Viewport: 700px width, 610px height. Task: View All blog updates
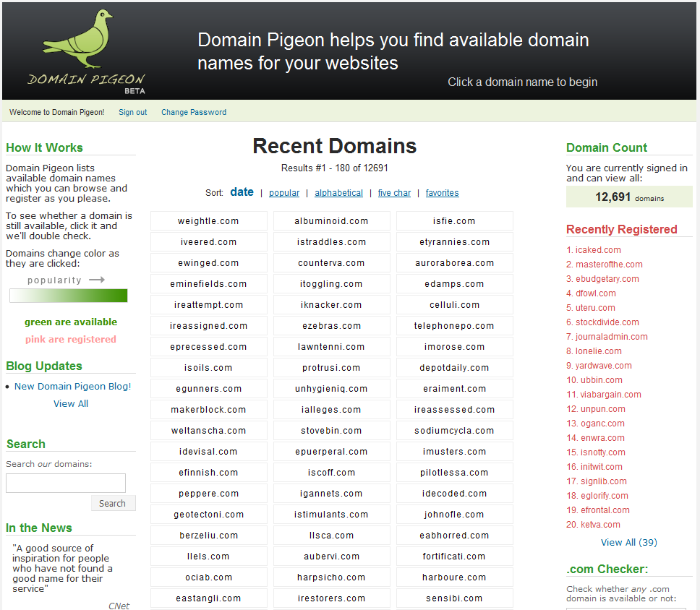[71, 403]
